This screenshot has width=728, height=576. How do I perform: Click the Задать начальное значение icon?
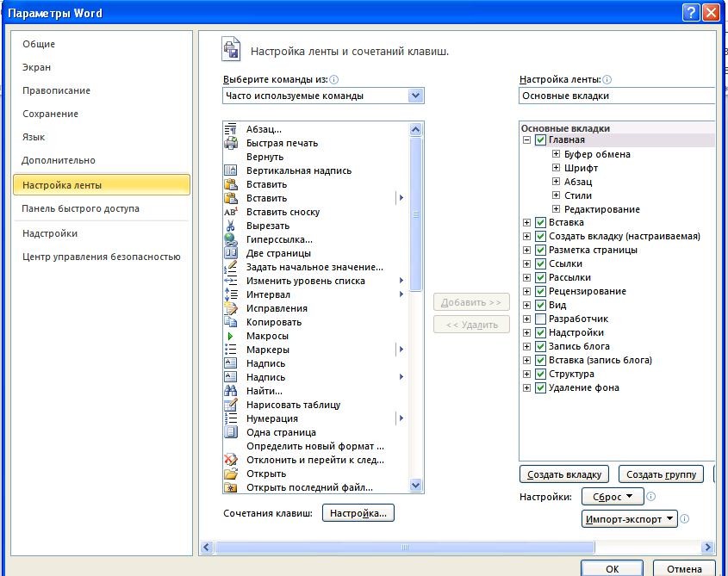click(231, 267)
